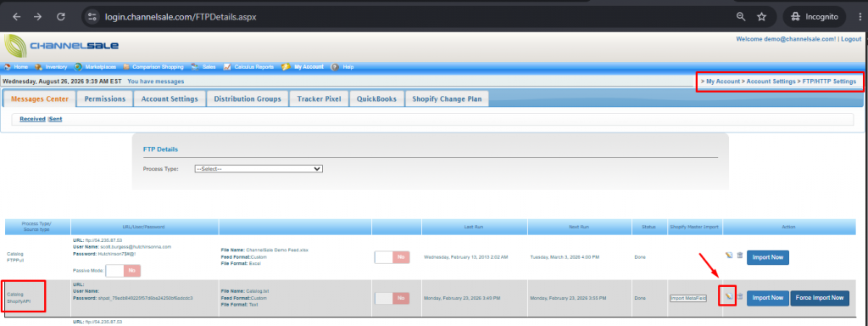
Task: Click the Incognito profile indicator
Action: (815, 17)
